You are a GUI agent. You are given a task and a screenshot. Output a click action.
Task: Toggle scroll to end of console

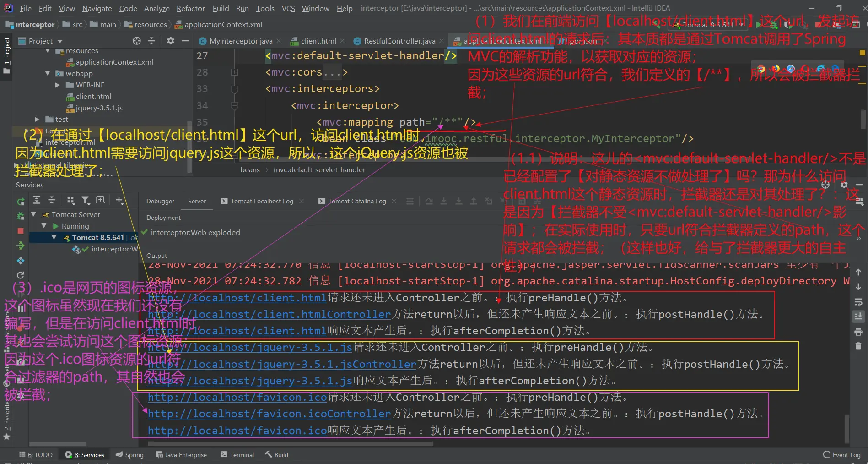click(x=858, y=317)
